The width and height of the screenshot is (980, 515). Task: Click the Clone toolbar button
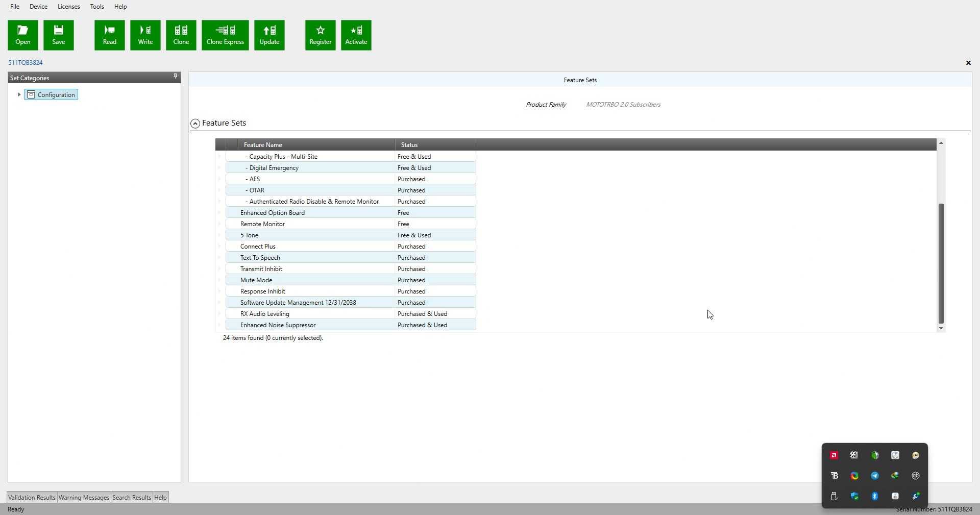(x=181, y=35)
